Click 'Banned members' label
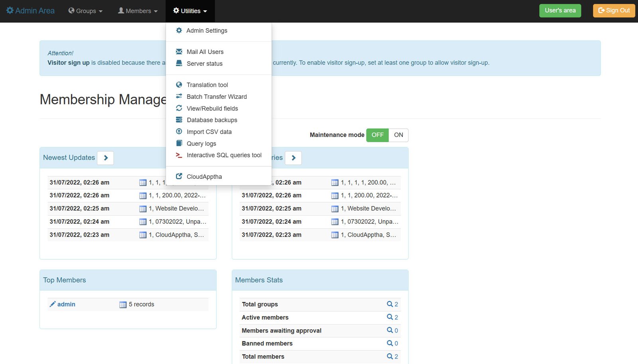Screen dimensions: 638x364 click(267, 343)
